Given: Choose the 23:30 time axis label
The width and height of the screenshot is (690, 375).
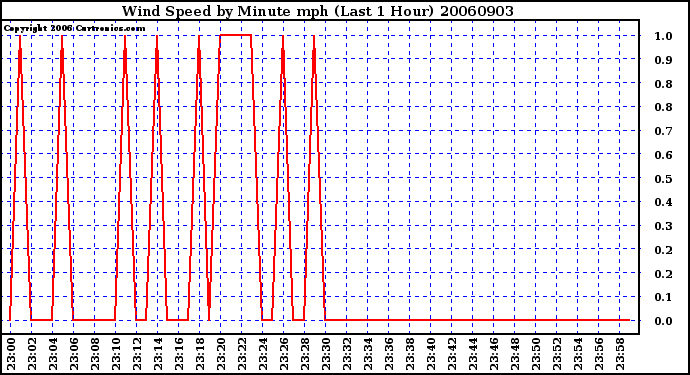Looking at the screenshot, I should [x=326, y=355].
